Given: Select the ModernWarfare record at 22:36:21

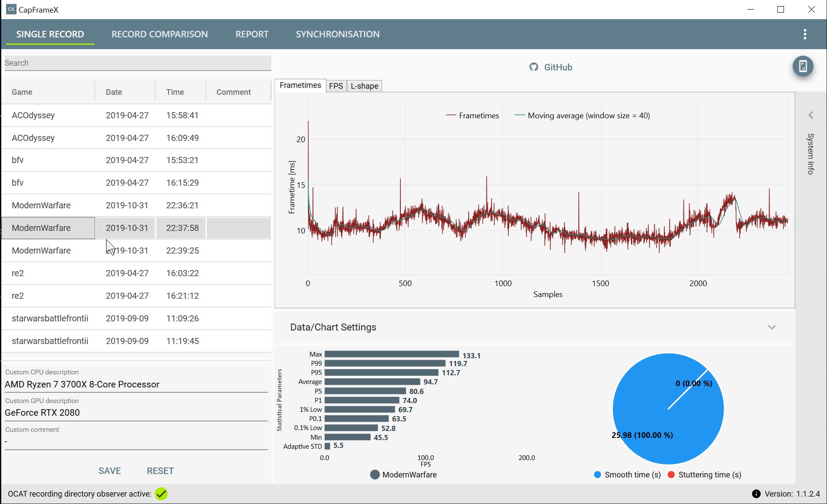Looking at the screenshot, I should click(x=137, y=205).
